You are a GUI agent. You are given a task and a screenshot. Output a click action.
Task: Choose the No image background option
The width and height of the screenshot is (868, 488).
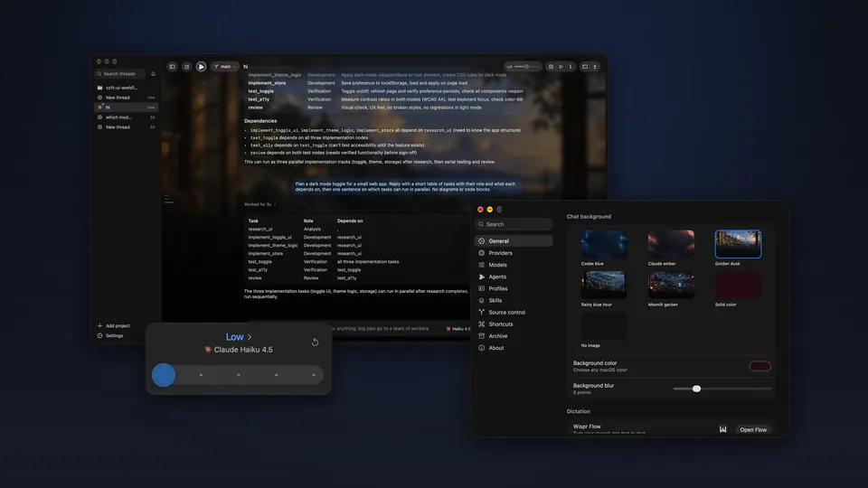point(604,326)
